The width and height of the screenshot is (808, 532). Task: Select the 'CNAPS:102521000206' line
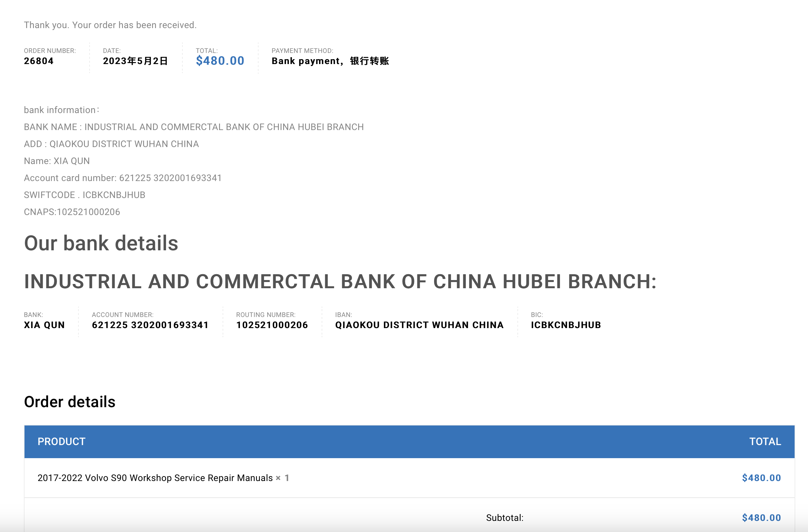click(72, 212)
